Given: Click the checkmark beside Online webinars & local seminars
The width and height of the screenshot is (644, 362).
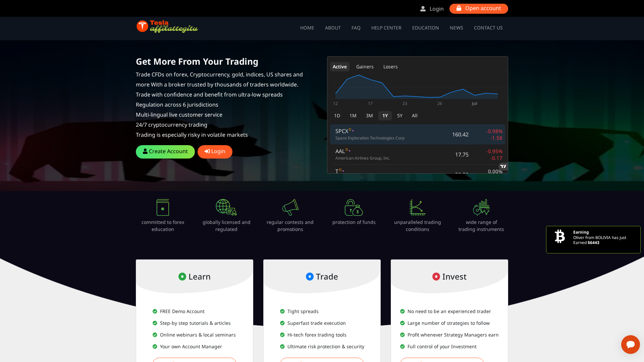Looking at the screenshot, I should (155, 335).
